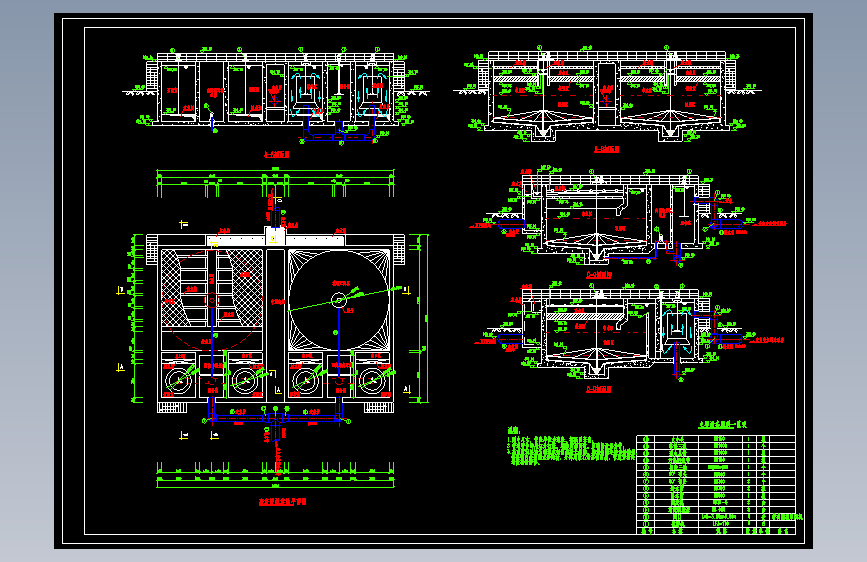The image size is (867, 562).
Task: Select the rightmost small circular mixer in plan
Action: [372, 380]
